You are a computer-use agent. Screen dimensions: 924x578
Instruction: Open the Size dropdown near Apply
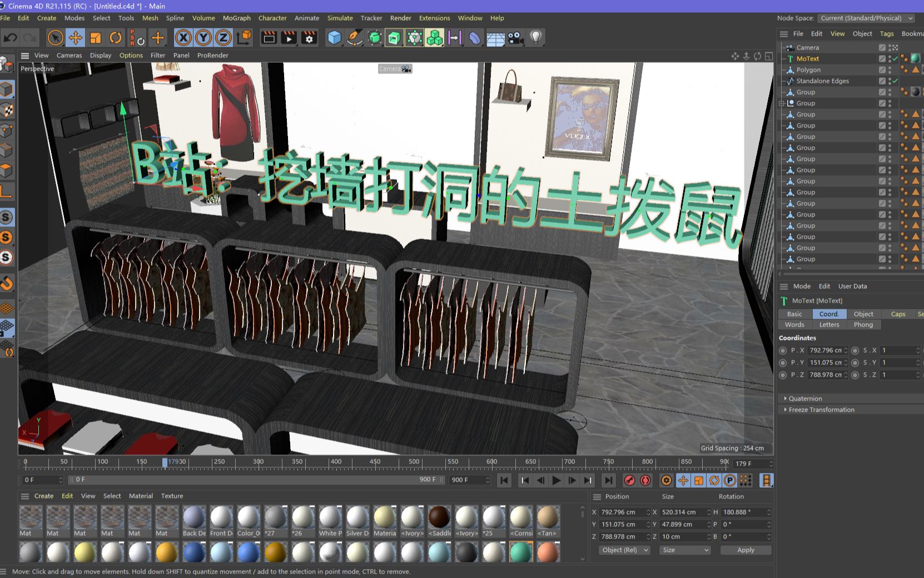click(684, 550)
